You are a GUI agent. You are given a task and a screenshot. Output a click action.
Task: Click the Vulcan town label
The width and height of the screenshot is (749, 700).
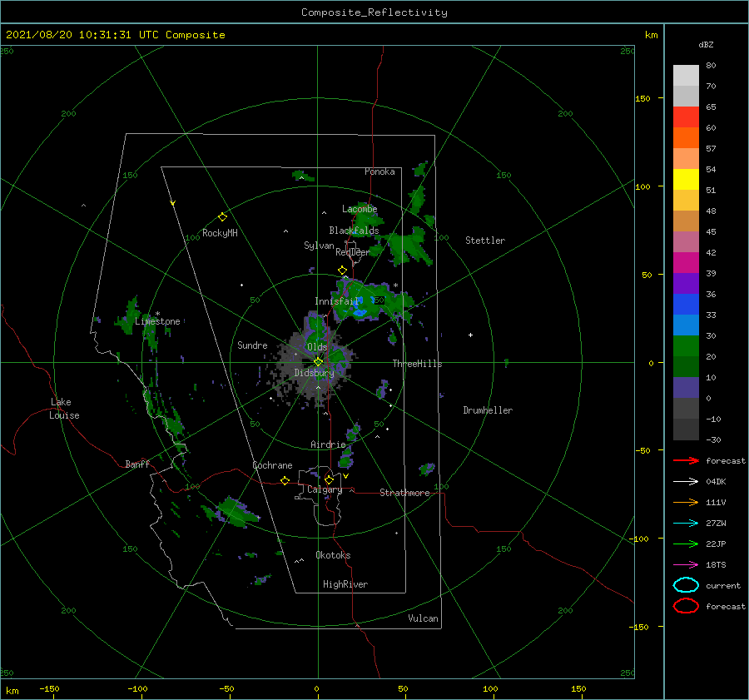tap(423, 618)
